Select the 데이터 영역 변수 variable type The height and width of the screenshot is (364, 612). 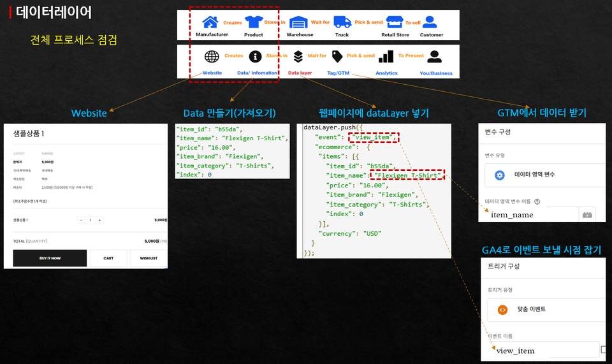[544, 175]
